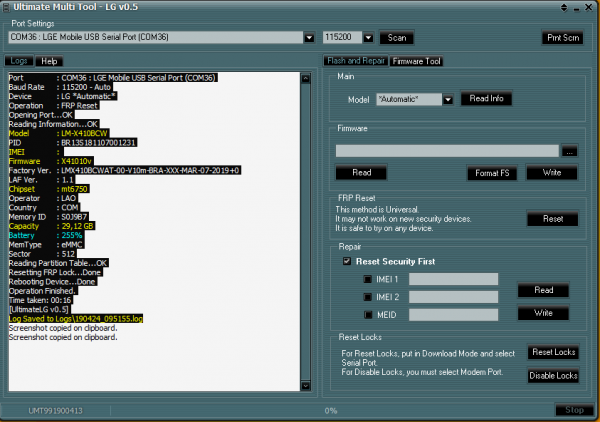This screenshot has height=422, width=600.
Task: Click the UMT991900413 status bar text
Action: pyautogui.click(x=55, y=411)
